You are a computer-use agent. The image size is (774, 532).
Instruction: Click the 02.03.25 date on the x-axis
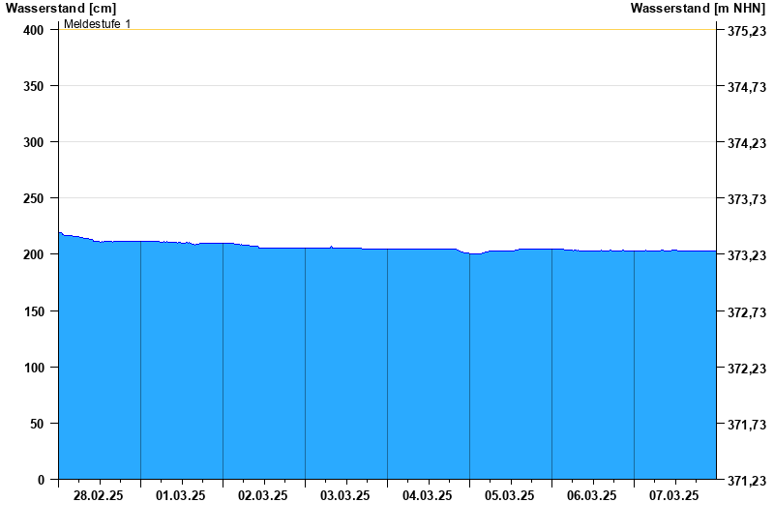[263, 495]
